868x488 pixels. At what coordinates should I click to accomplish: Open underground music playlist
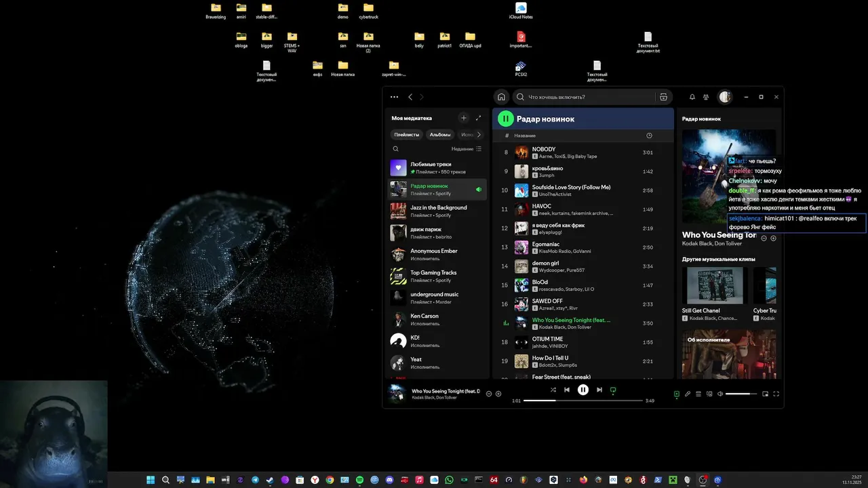pyautogui.click(x=437, y=298)
